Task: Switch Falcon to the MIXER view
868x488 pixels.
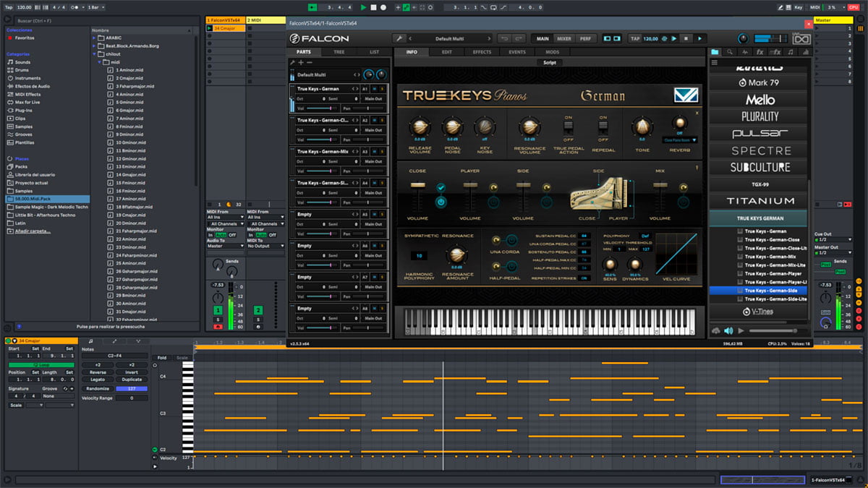Action: (564, 38)
